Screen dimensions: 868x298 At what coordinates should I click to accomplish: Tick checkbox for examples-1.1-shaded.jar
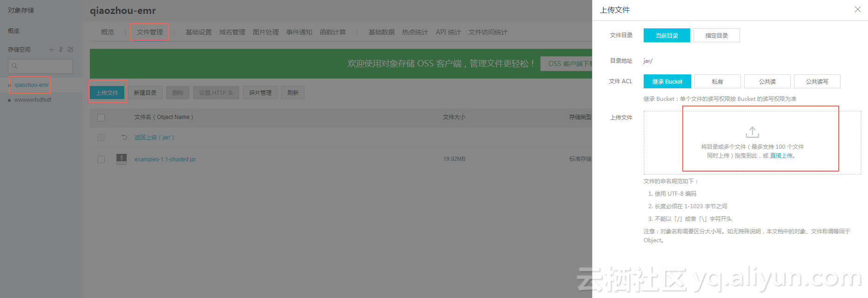coord(101,159)
